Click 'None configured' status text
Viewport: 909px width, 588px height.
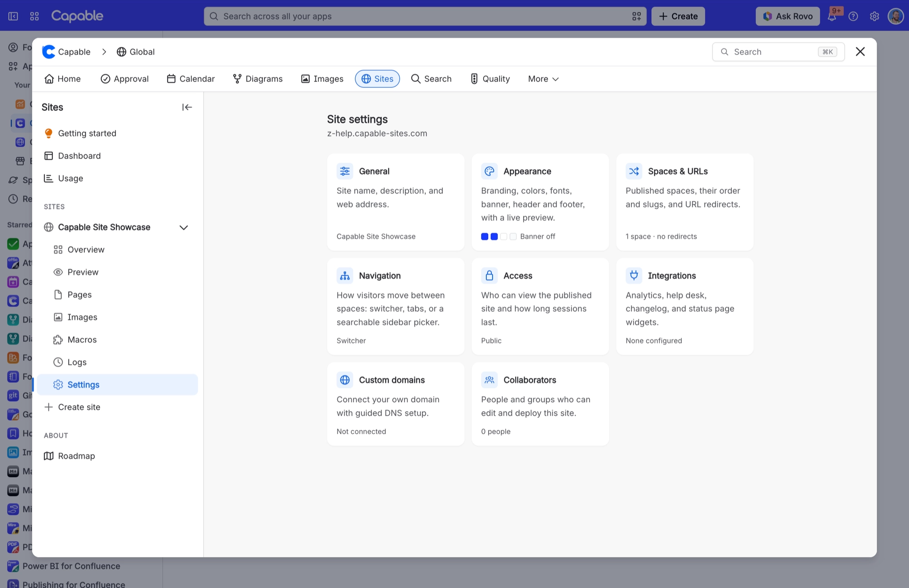click(x=654, y=341)
